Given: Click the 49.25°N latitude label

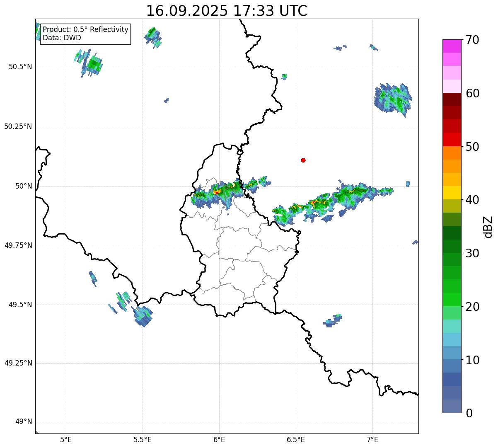Looking at the screenshot, I should 18,363.
